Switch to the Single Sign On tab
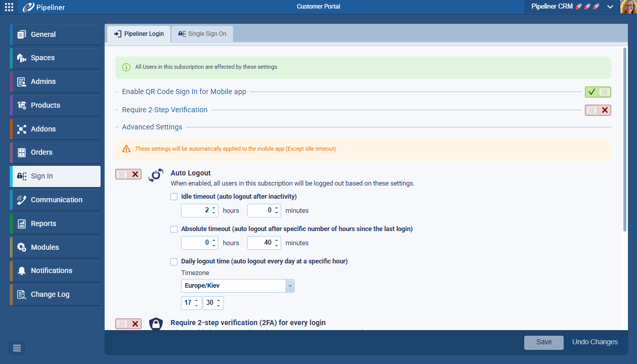Image resolution: width=637 pixels, height=364 pixels. point(202,34)
